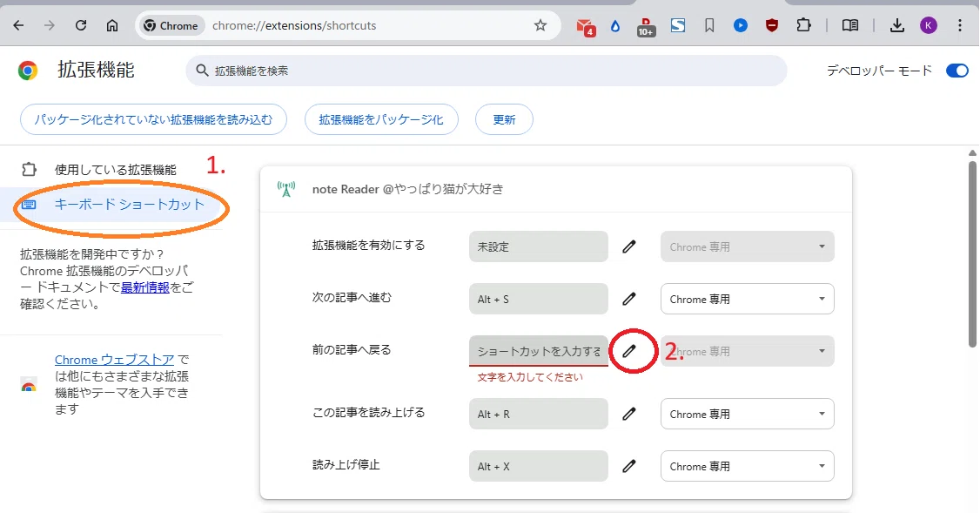This screenshot has height=513, width=980.
Task: Open the Chrome ウェブストア link
Action: (x=114, y=360)
